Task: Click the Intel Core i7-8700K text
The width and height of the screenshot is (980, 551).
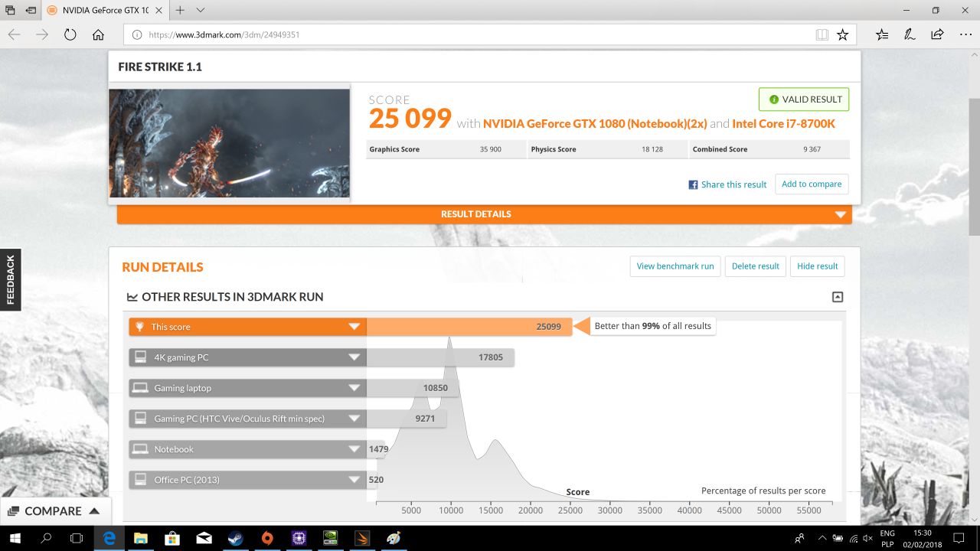Action: 783,124
